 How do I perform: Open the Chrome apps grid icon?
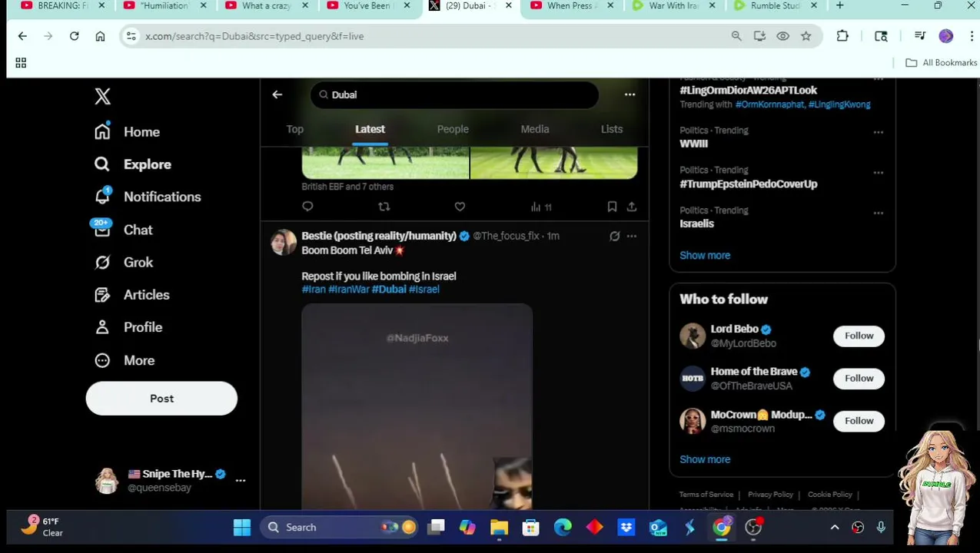point(21,63)
